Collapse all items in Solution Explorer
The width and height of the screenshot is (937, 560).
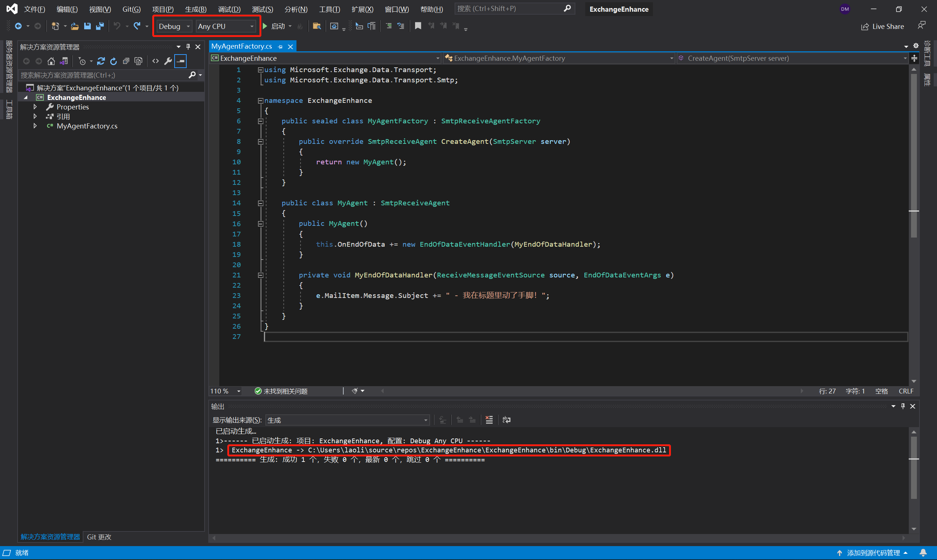click(x=126, y=61)
